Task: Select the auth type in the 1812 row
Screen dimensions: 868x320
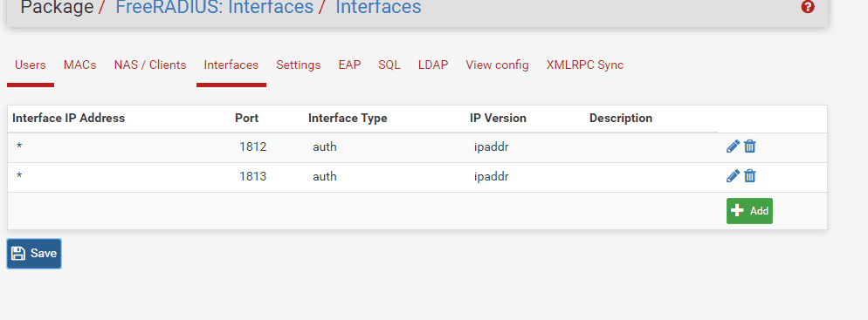Action: tap(324, 147)
